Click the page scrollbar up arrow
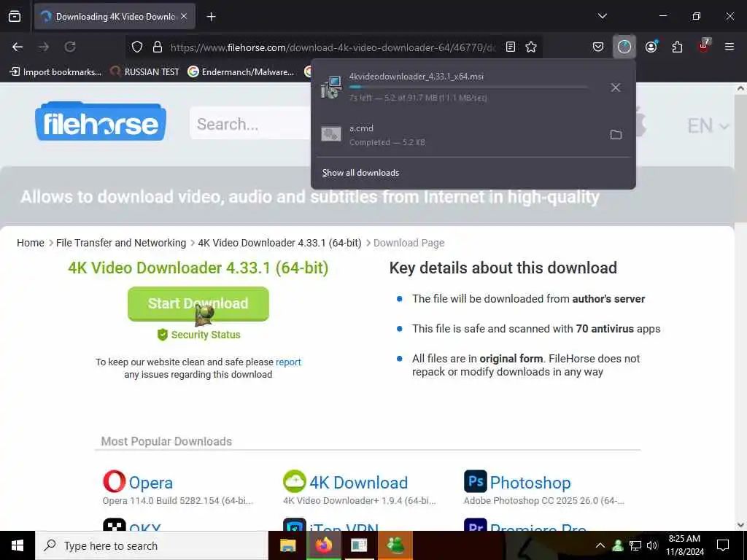This screenshot has height=560, width=747. [x=741, y=88]
